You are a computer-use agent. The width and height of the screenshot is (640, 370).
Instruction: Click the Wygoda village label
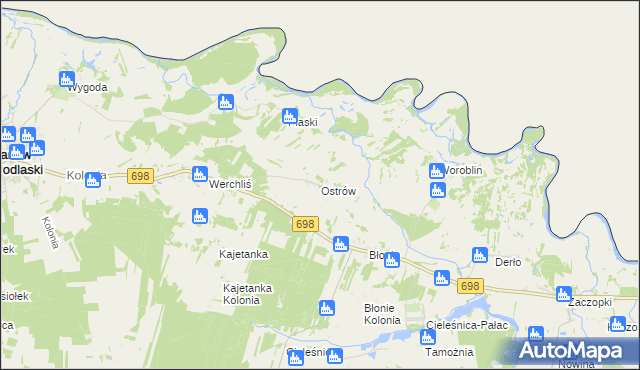pos(88,87)
